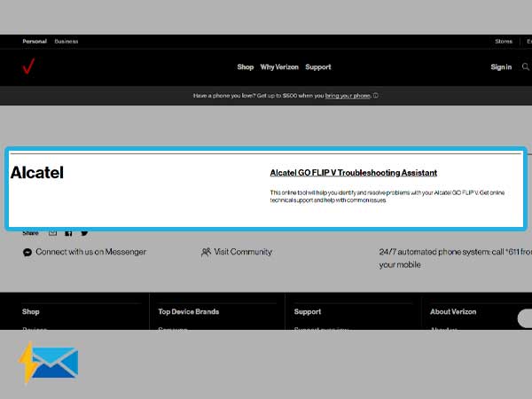Share via email envelope icon
The width and height of the screenshot is (532, 399).
point(52,232)
